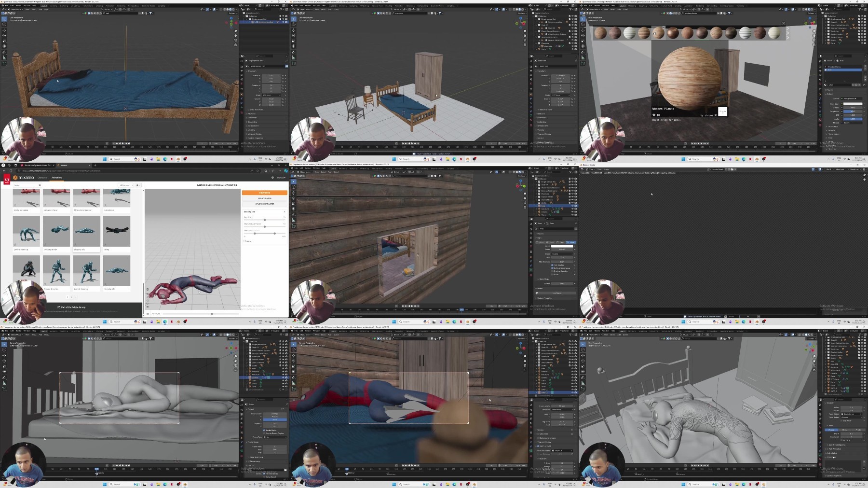Select the Rotate tool in Wooden Planks screenshot
The width and height of the screenshot is (868, 488).
583,35
